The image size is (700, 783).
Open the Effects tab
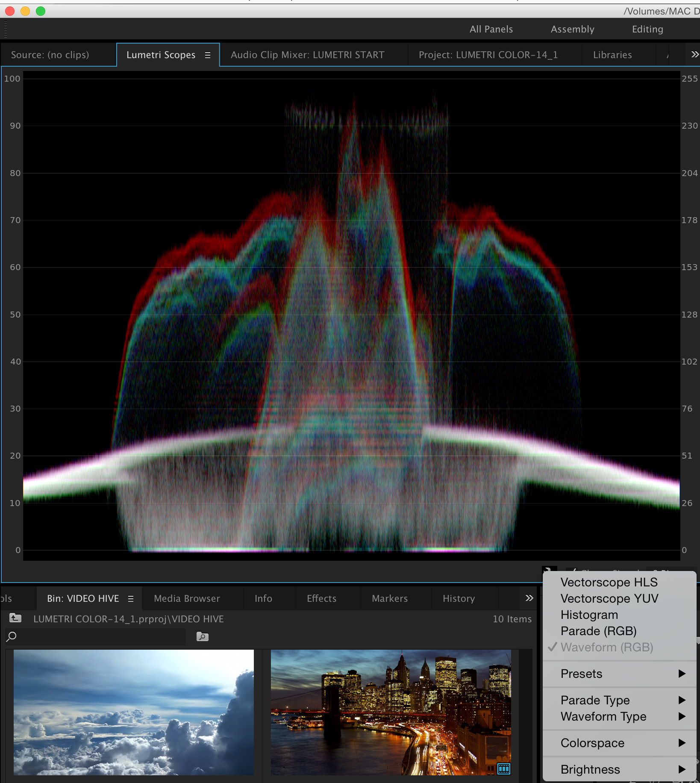click(x=321, y=598)
